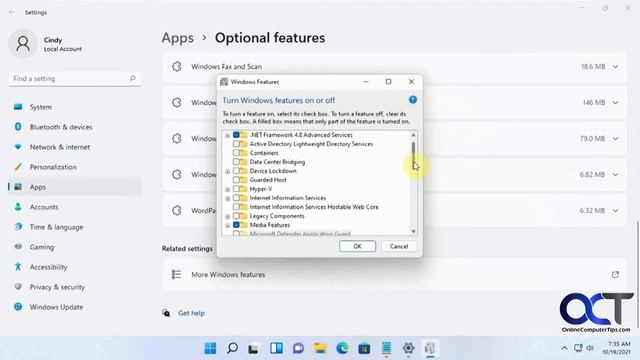
Task: Click the Gaming controller icon
Action: tap(18, 247)
